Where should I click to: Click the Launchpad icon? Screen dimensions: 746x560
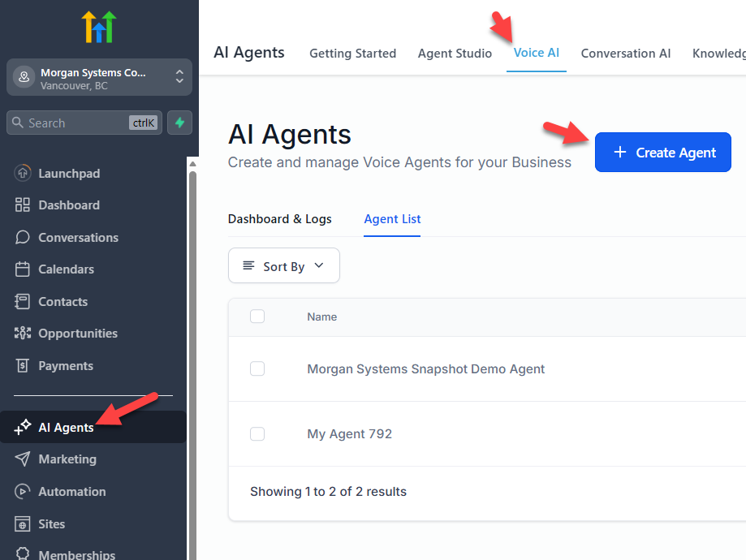(x=23, y=173)
